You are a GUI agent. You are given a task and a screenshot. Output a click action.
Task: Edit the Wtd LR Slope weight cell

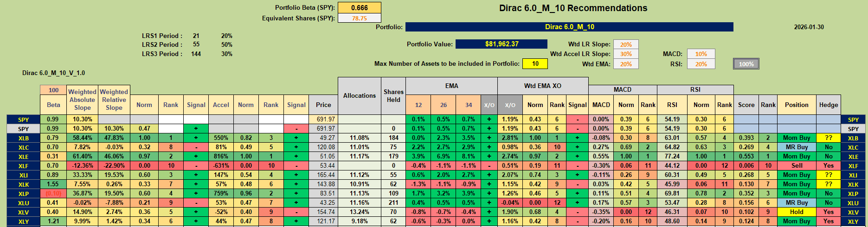[626, 44]
